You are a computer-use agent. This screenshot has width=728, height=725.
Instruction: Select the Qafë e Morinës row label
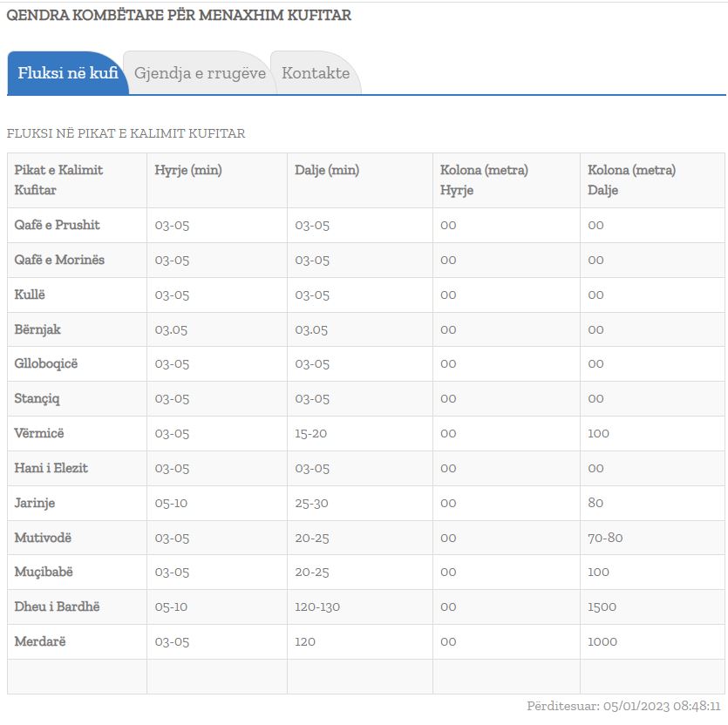tap(59, 260)
